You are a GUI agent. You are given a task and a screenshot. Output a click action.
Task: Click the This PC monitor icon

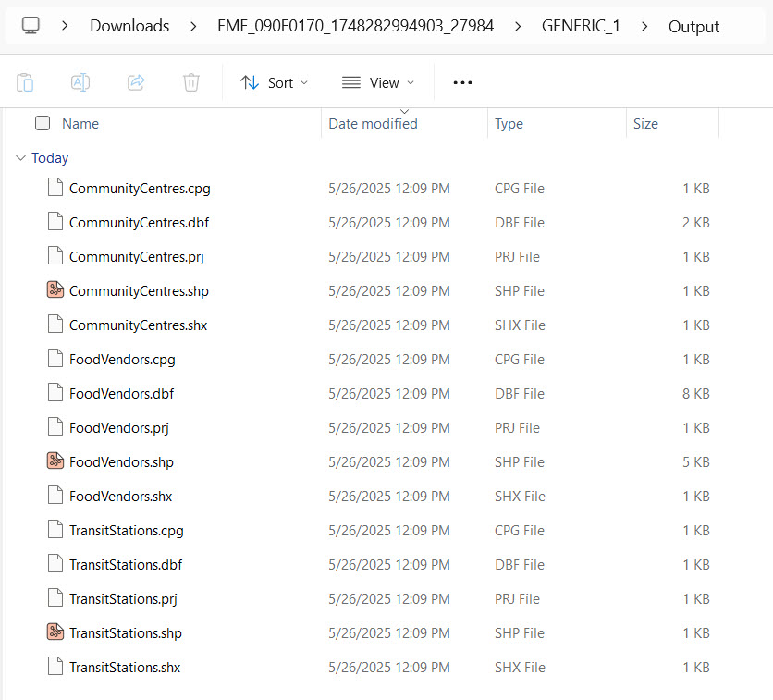[x=31, y=26]
